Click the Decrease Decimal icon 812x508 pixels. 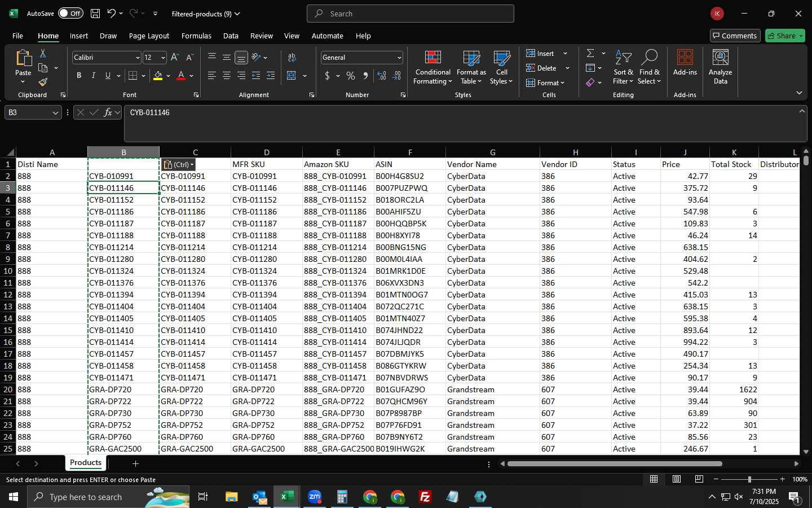tap(396, 76)
